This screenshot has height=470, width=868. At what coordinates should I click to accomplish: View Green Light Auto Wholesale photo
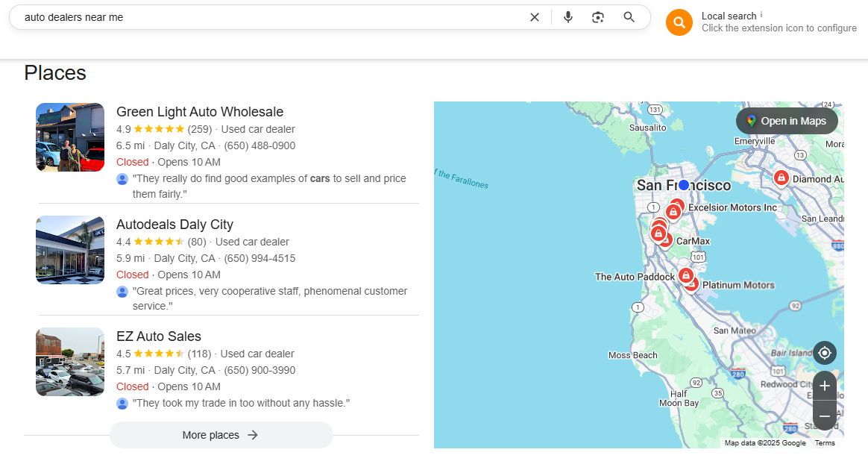[x=70, y=137]
